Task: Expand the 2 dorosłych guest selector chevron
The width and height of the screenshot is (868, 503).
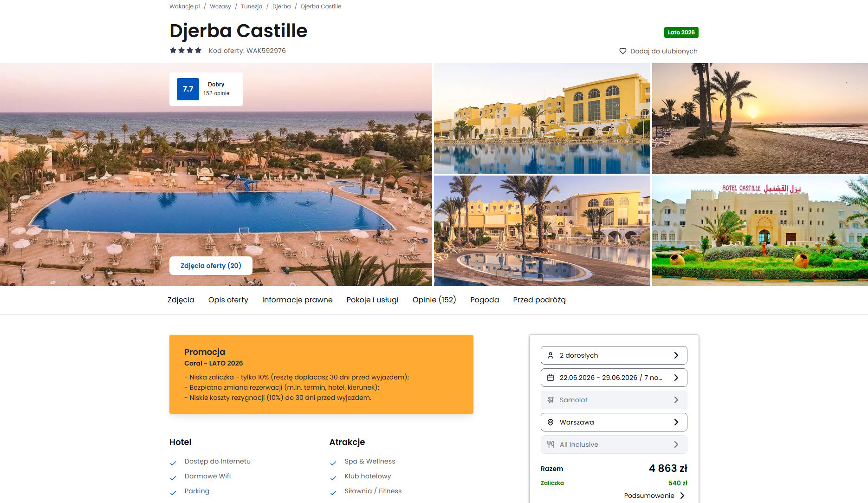Action: click(676, 355)
